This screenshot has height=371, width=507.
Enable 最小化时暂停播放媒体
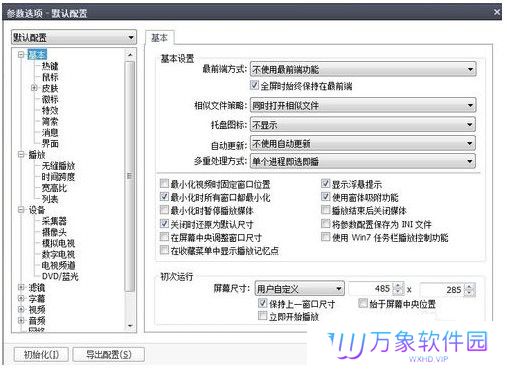(x=164, y=210)
